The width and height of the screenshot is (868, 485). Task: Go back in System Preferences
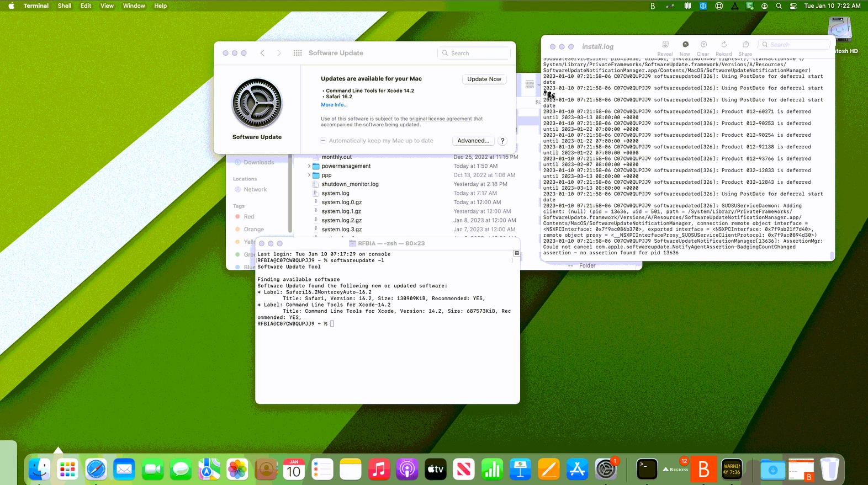[x=262, y=53]
